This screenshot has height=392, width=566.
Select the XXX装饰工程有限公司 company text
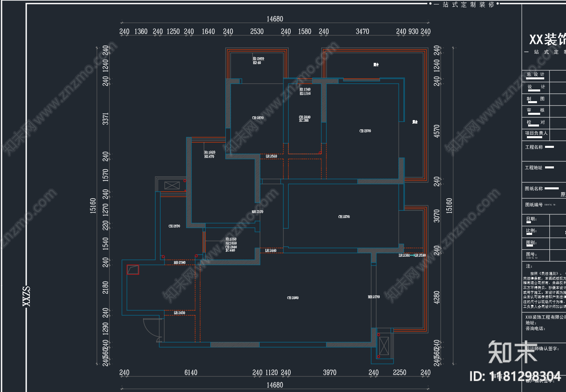pyautogui.click(x=545, y=317)
